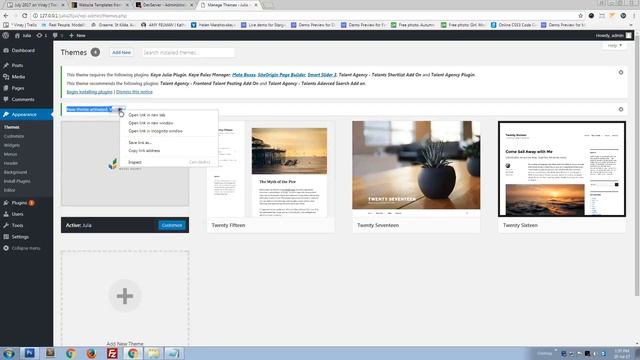Open the SiteOrigin Page Builder plugin link
The width and height of the screenshot is (640, 360).
pos(282,75)
